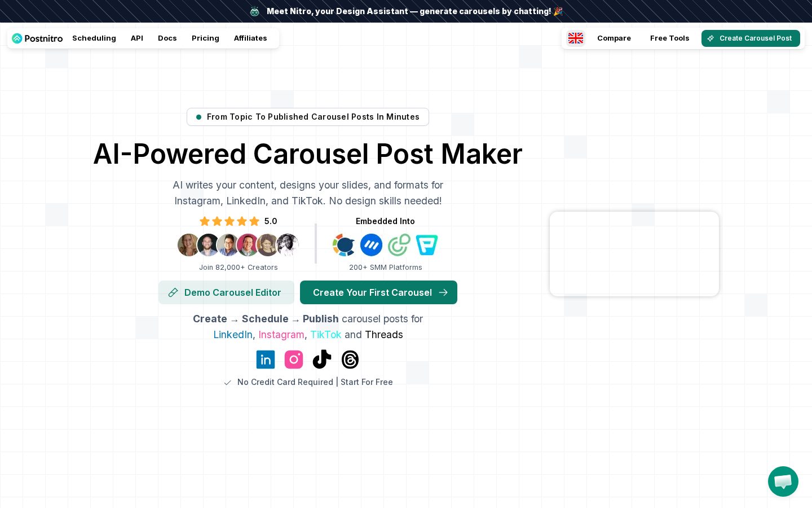Click the teal F-shaped platform logo

pos(427,245)
